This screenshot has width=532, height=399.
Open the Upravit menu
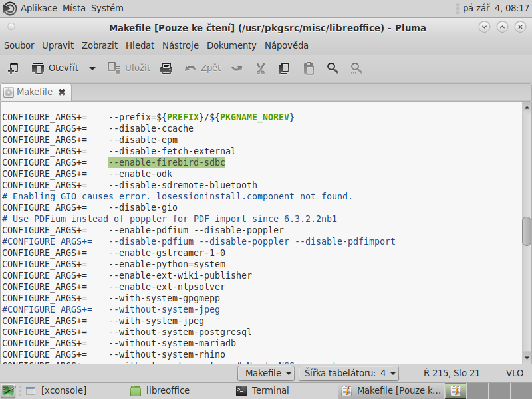click(58, 45)
